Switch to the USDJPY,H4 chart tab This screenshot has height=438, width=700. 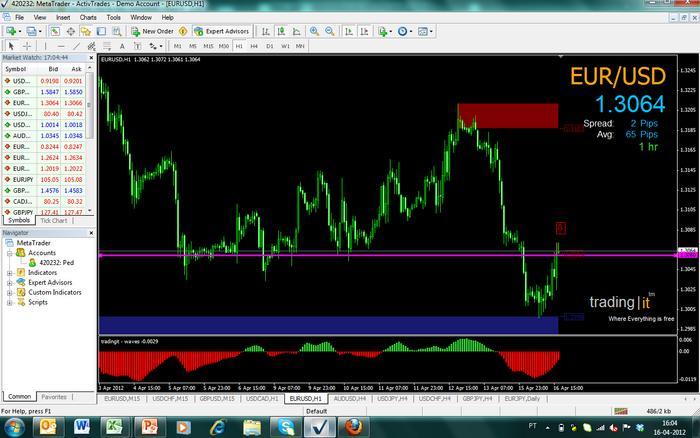[x=391, y=398]
